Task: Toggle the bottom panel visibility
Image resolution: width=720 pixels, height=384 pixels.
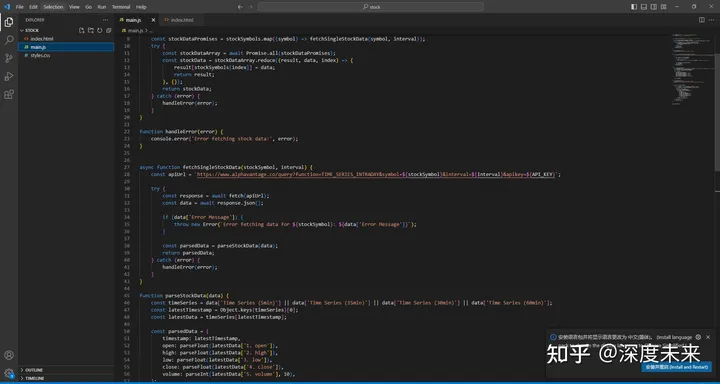Action: pos(644,7)
